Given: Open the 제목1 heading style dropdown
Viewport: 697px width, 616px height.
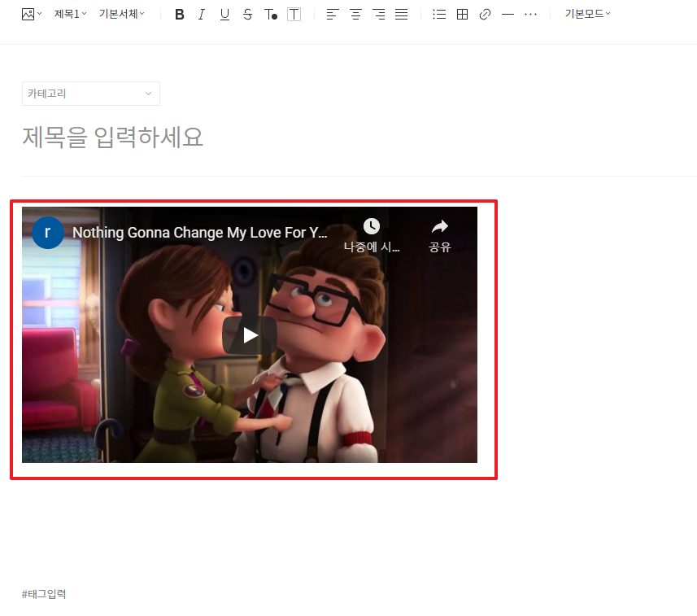Looking at the screenshot, I should click(70, 14).
